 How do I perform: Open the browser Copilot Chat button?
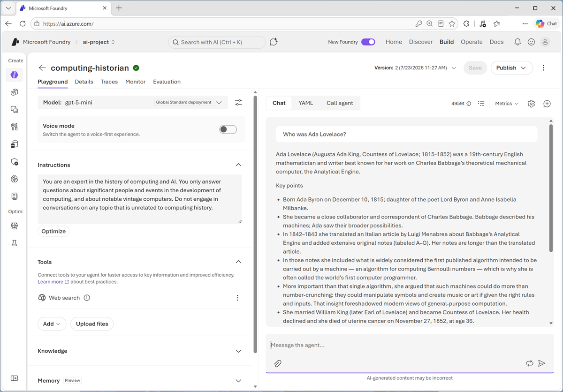click(x=547, y=23)
